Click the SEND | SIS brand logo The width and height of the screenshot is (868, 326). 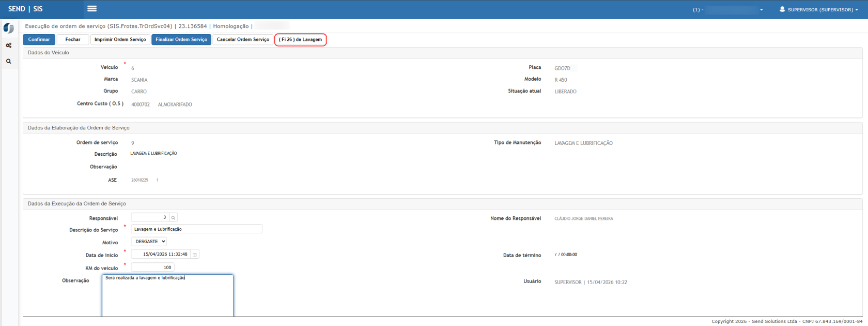coord(26,9)
